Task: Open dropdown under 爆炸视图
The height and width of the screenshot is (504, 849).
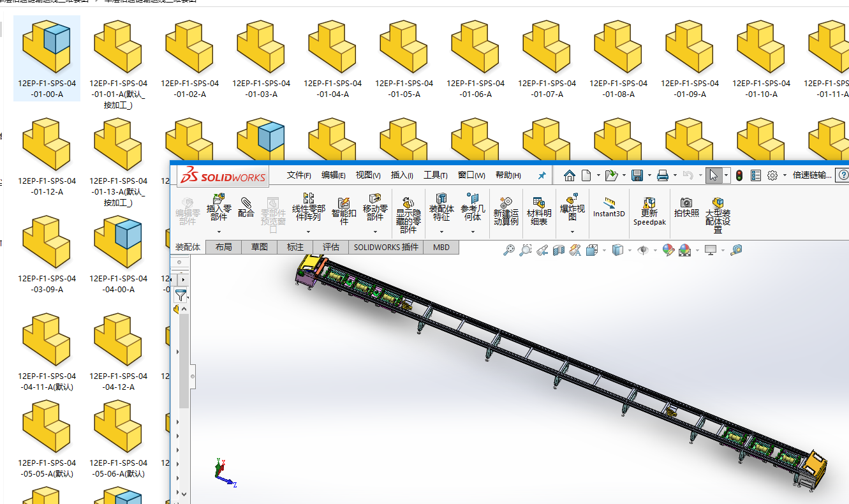Action: click(x=572, y=232)
